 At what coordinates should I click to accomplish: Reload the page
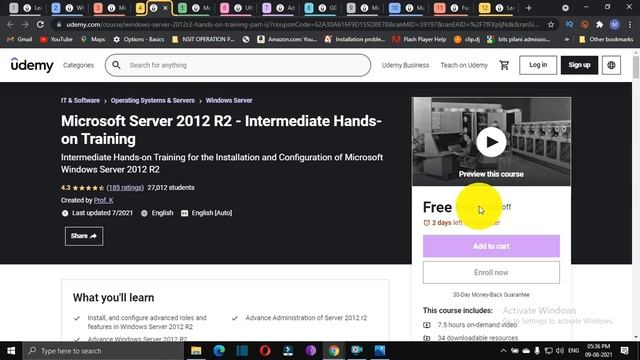point(40,24)
